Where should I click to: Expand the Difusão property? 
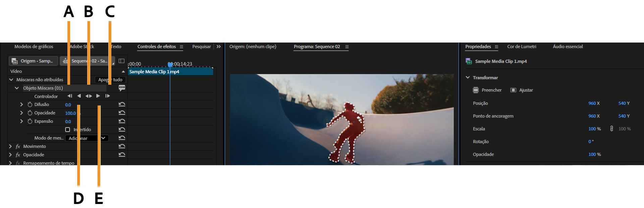(21, 105)
